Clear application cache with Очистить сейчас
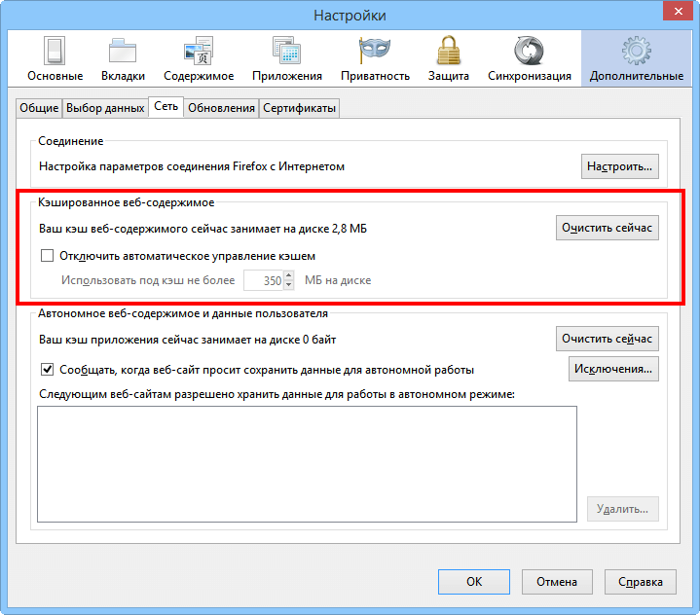Viewport: 700px width, 615px height. click(608, 339)
